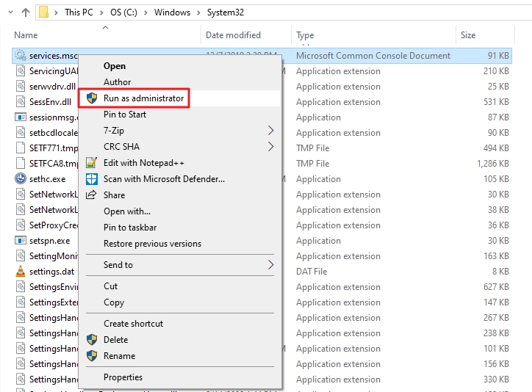532x392 pixels.
Task: Expand the chevron after OS (C:) breadcrumb
Action: pyautogui.click(x=145, y=13)
